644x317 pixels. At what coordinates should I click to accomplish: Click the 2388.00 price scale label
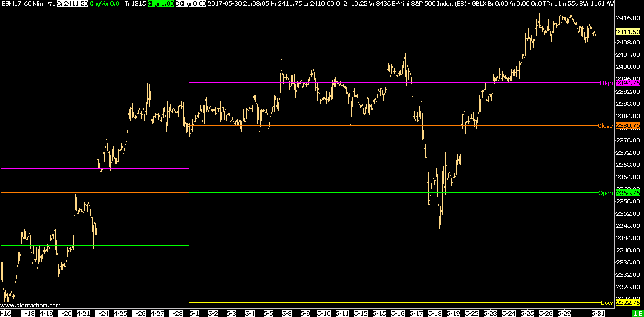pyautogui.click(x=628, y=104)
